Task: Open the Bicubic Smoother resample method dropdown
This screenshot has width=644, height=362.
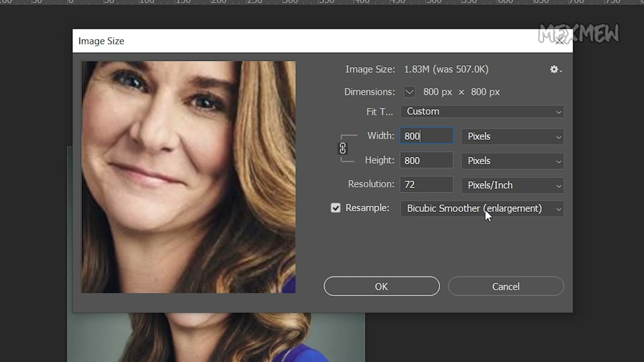Action: (x=482, y=209)
